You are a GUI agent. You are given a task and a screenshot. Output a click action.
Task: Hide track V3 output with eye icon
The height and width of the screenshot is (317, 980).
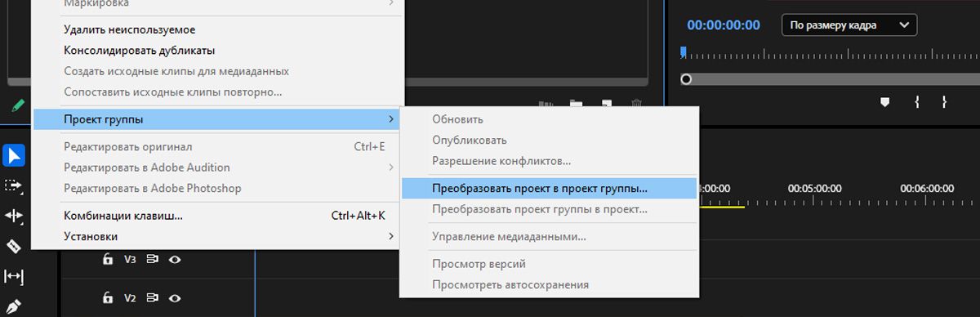tap(175, 259)
